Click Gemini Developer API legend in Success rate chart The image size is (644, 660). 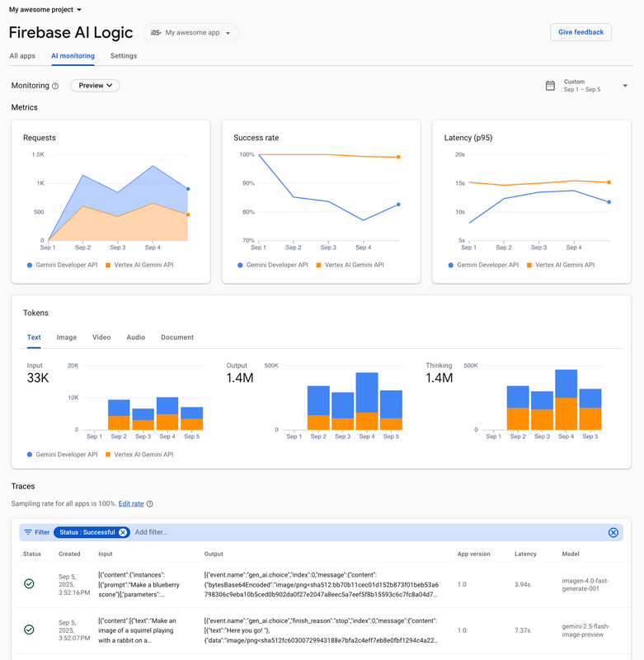[x=273, y=265]
